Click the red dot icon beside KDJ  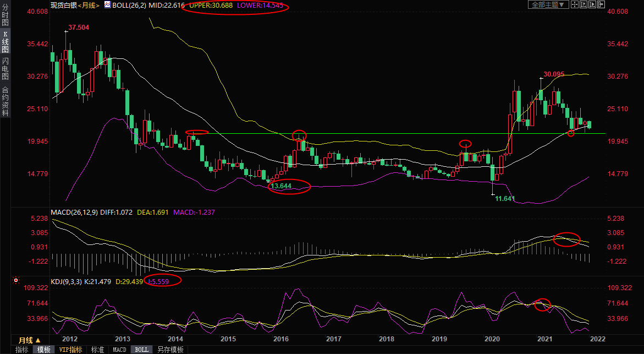16,280
